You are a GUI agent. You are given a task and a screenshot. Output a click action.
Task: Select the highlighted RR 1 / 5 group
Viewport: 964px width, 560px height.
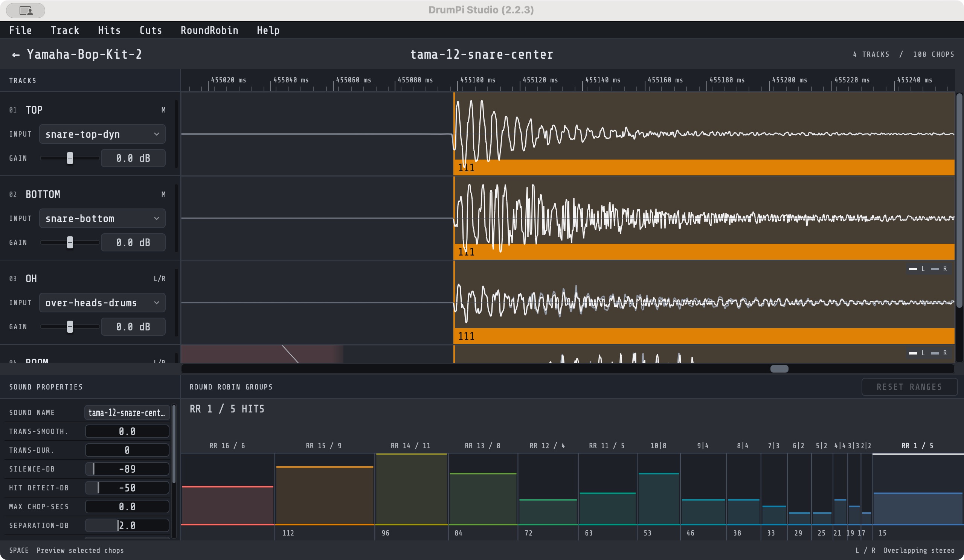tap(918, 489)
